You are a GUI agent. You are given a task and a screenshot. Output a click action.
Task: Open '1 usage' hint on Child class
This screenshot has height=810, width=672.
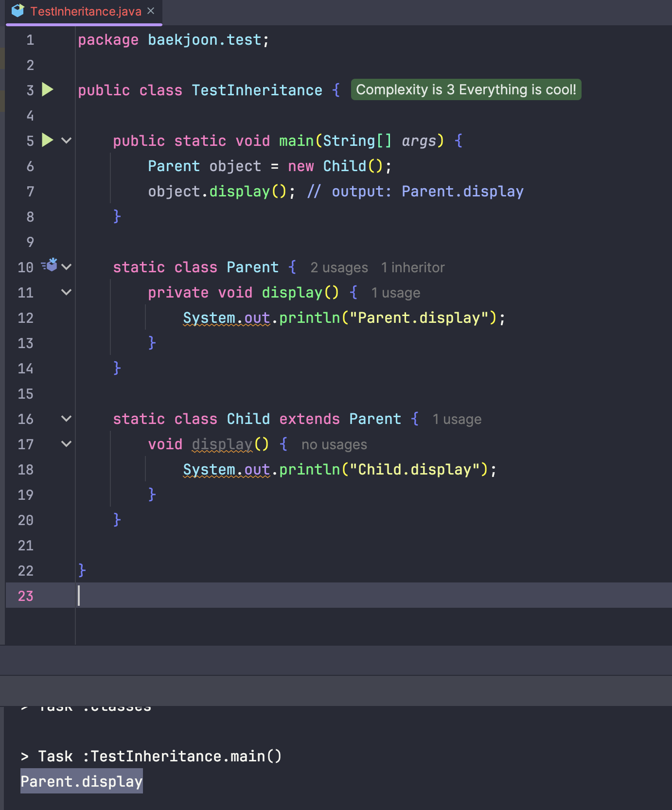point(457,420)
